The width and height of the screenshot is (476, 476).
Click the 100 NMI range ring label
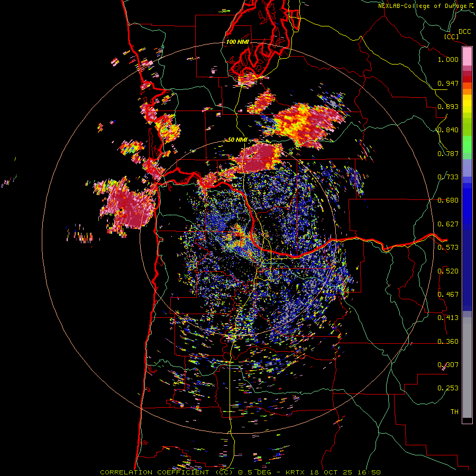pos(237,42)
